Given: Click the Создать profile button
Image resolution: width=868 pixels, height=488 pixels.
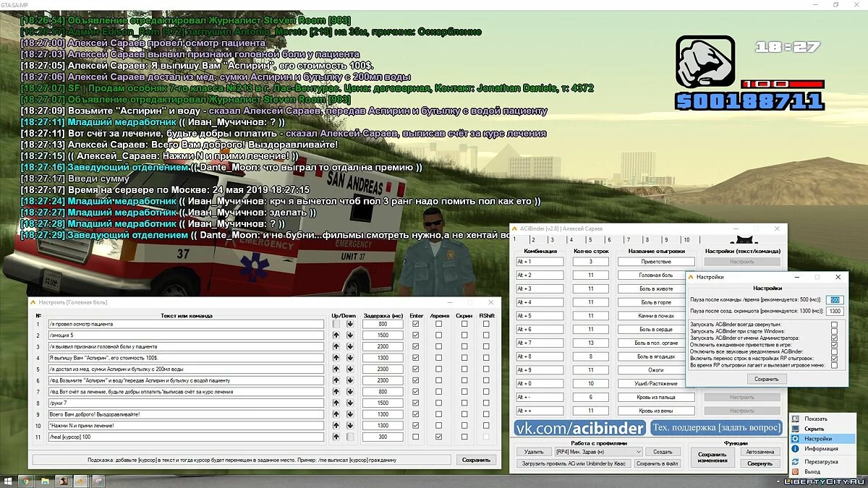Looking at the screenshot, I should tap(663, 452).
